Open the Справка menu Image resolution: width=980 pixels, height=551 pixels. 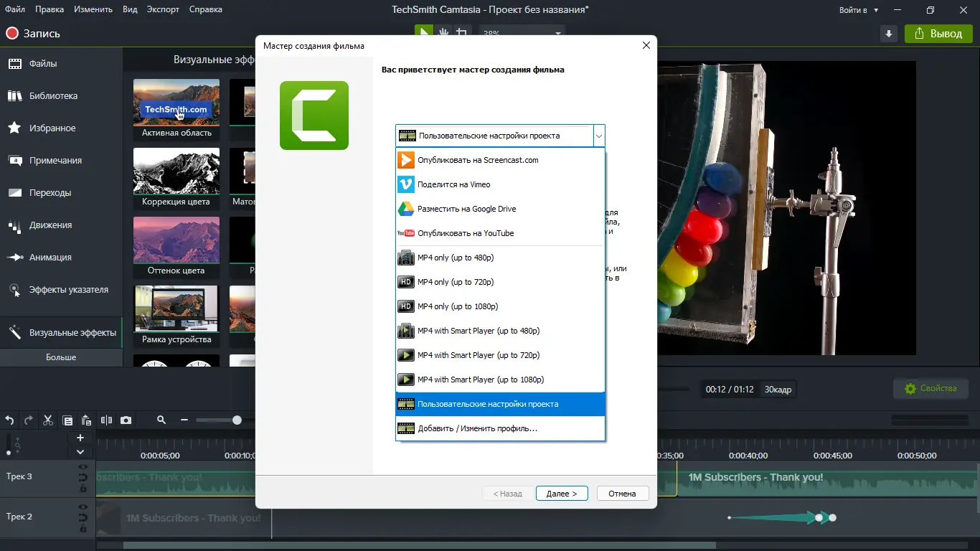205,9
